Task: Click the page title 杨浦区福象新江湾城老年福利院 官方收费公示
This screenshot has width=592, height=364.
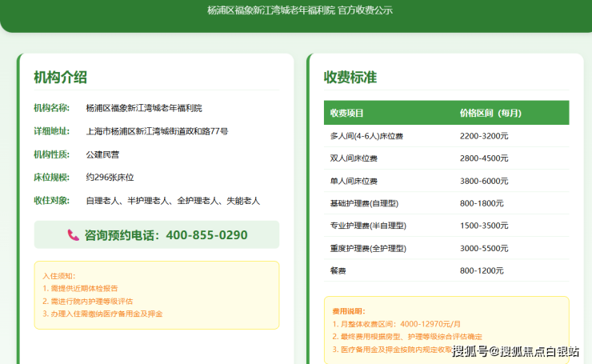Action: click(300, 10)
